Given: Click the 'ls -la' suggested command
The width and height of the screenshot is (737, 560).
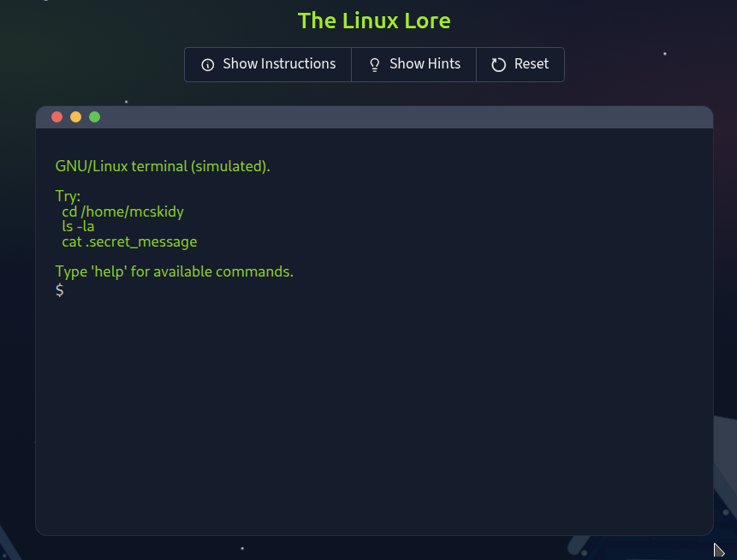Looking at the screenshot, I should [78, 227].
